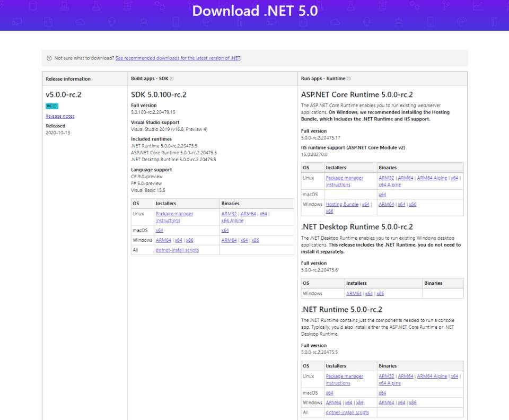Download SDK macOS x64 binary

(x=225, y=231)
